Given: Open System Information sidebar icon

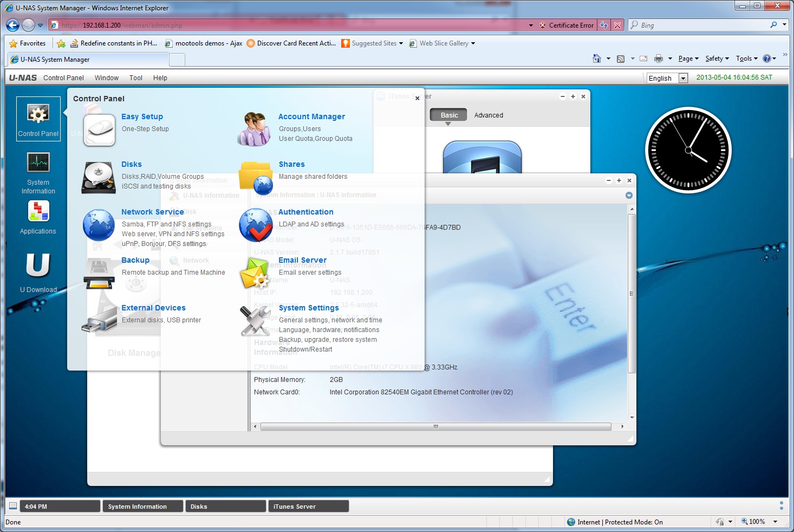Looking at the screenshot, I should pyautogui.click(x=38, y=172).
